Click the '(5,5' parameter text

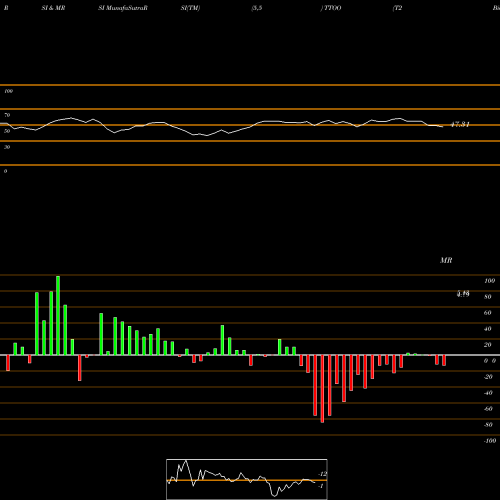point(257,8)
